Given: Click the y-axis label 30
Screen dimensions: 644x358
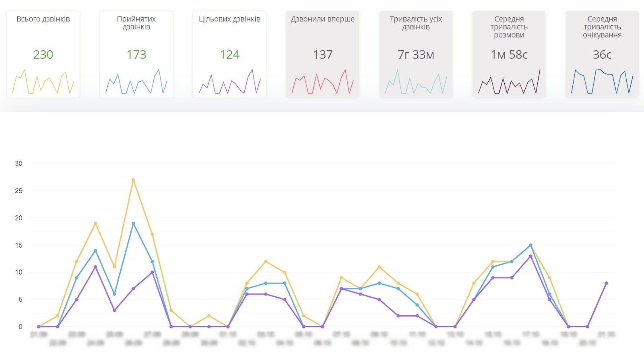Looking at the screenshot, I should (x=19, y=163).
